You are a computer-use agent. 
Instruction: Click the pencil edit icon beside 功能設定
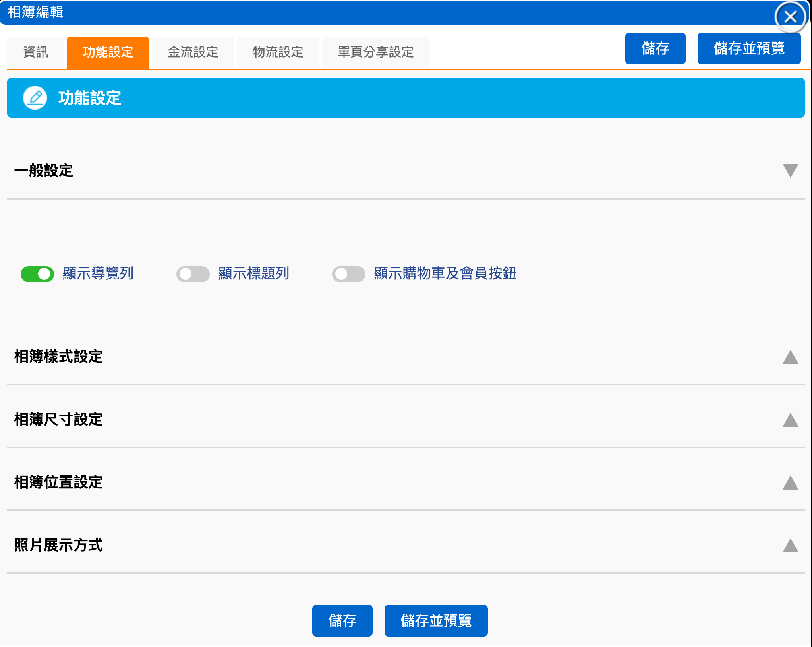tap(35, 97)
